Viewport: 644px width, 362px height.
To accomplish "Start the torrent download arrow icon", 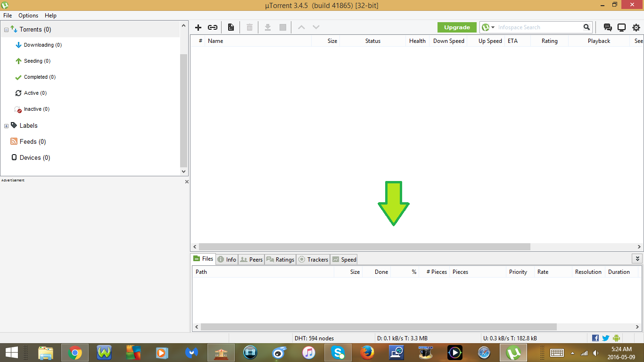I will point(267,27).
